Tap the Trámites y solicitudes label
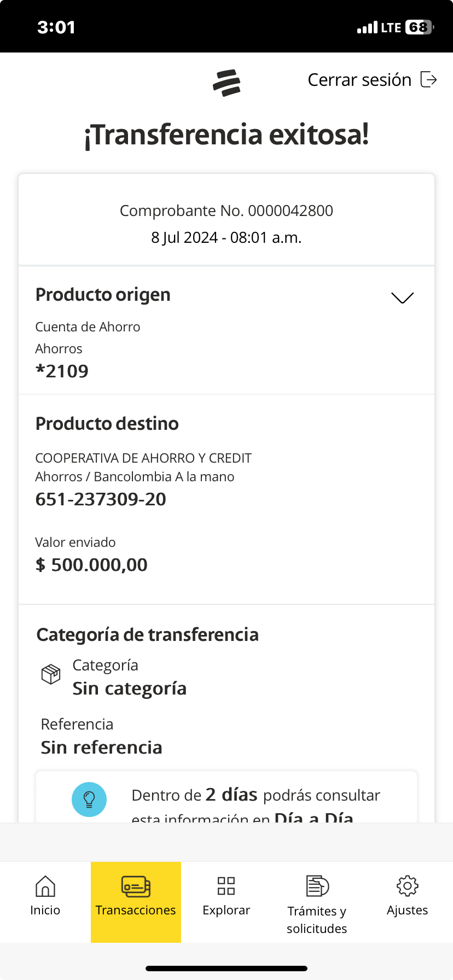 pyautogui.click(x=317, y=919)
